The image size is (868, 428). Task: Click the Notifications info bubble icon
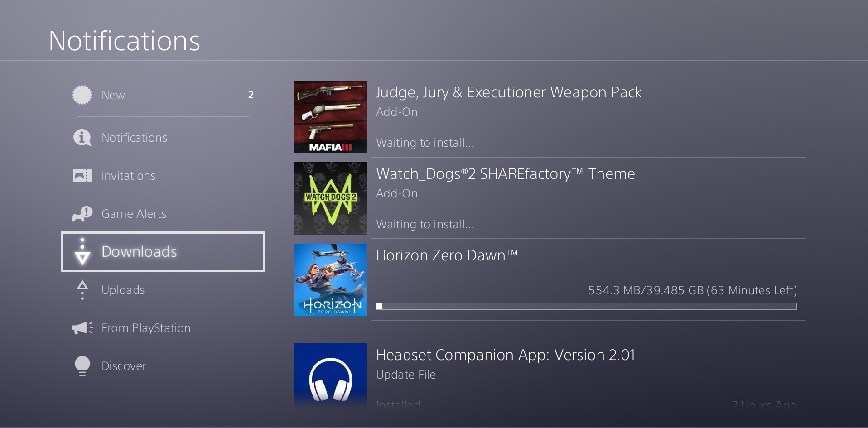82,137
